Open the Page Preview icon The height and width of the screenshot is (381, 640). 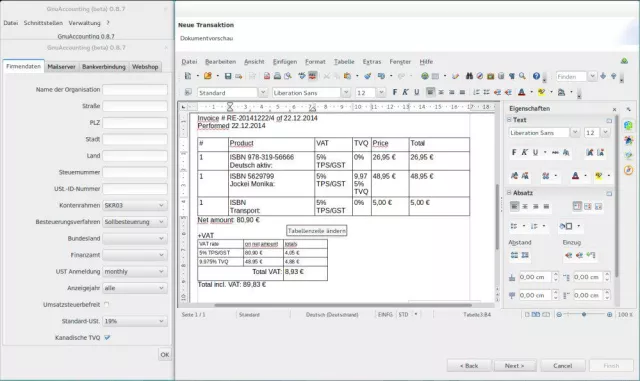[x=288, y=76]
